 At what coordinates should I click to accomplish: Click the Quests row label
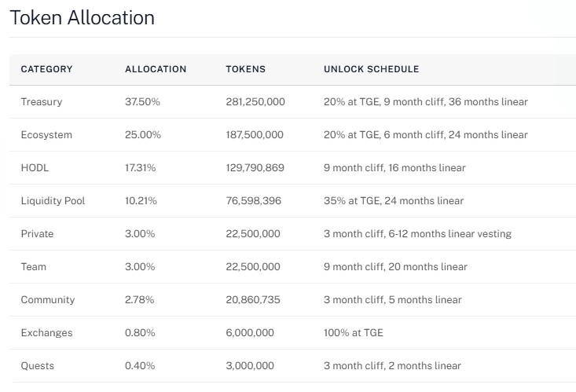pos(38,366)
